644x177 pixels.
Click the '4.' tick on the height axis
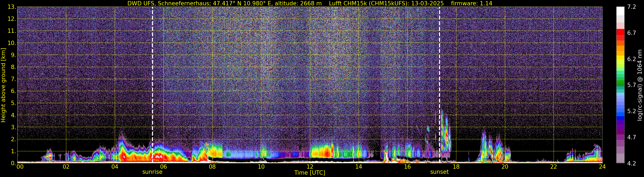coord(13,115)
